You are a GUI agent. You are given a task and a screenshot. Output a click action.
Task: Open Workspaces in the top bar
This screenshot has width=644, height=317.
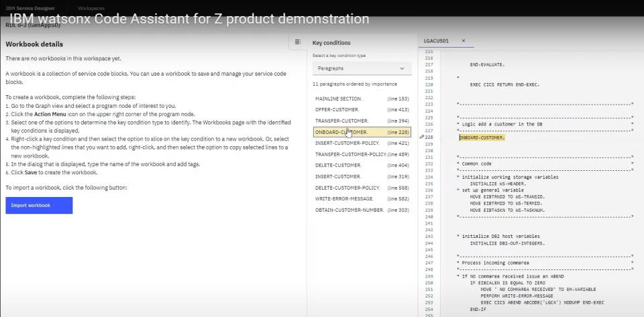pyautogui.click(x=91, y=8)
